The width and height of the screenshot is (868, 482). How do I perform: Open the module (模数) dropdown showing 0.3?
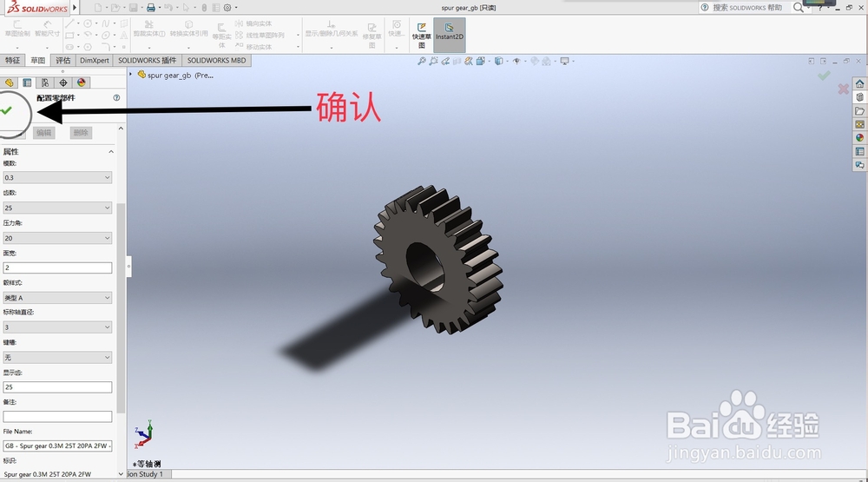57,177
